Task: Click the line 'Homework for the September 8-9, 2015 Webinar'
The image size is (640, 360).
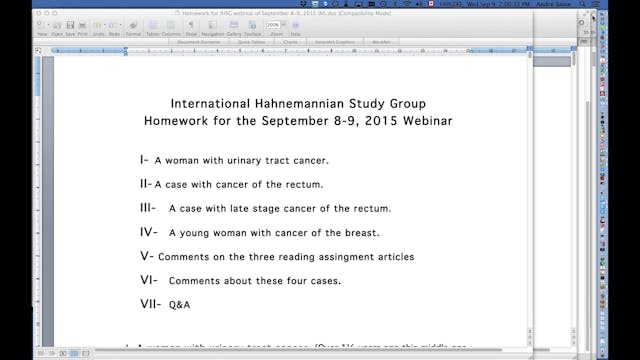Action: [298, 121]
